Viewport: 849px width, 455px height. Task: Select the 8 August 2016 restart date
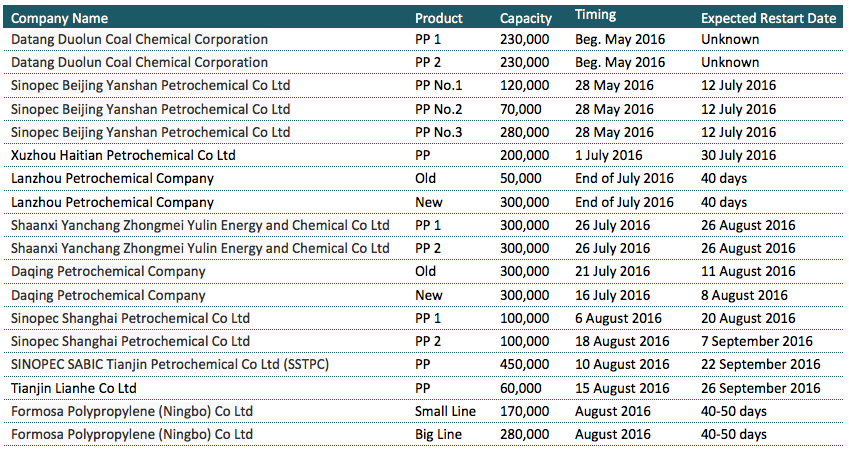744,295
